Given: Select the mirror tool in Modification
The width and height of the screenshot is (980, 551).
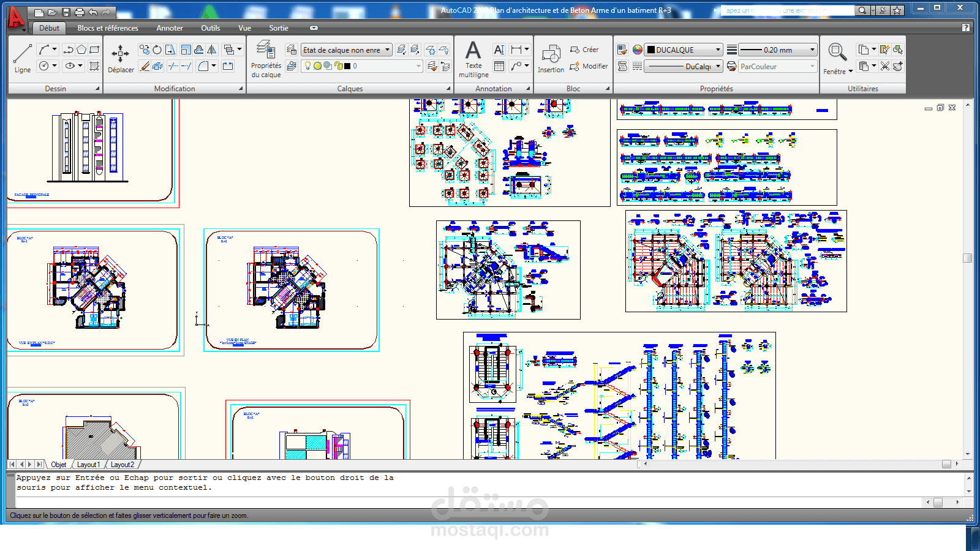Looking at the screenshot, I should [x=212, y=50].
